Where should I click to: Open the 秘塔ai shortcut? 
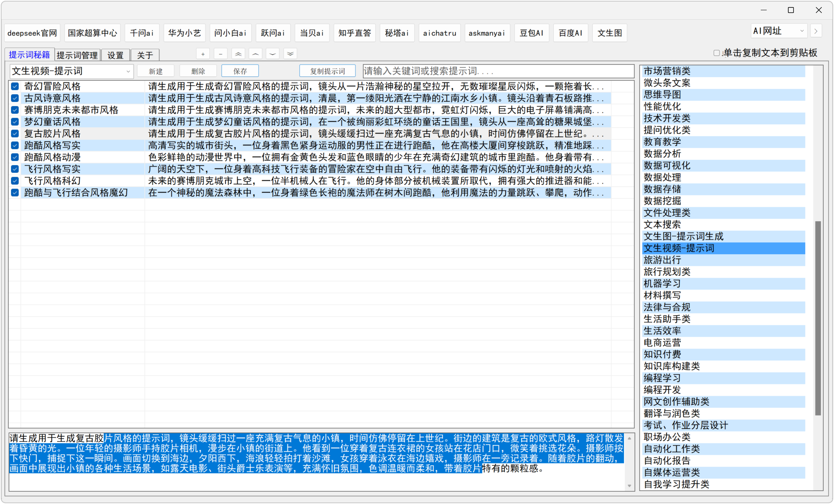pos(397,33)
